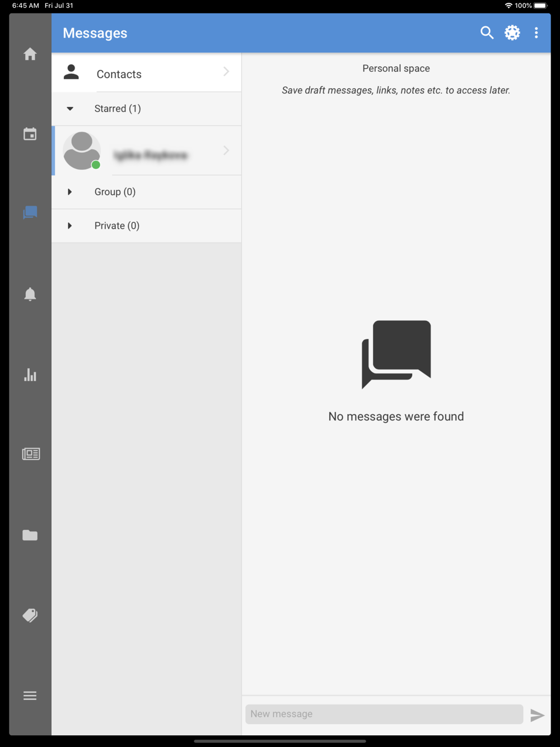
Task: Click the Wi-Fi icon in status bar
Action: click(508, 6)
